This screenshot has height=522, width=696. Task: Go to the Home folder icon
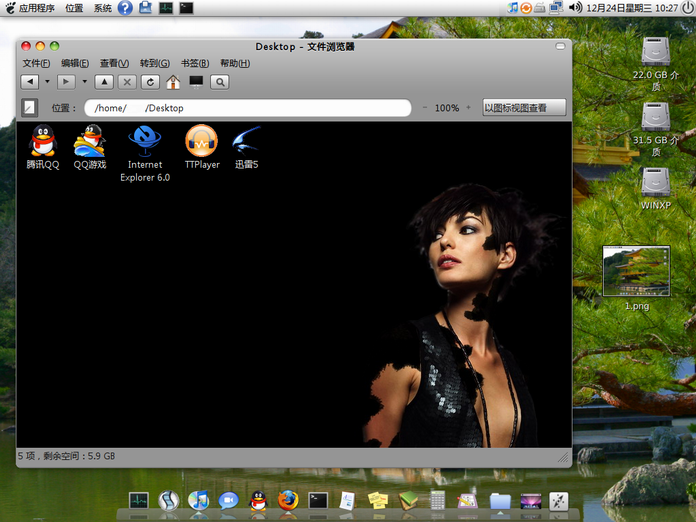tap(173, 82)
